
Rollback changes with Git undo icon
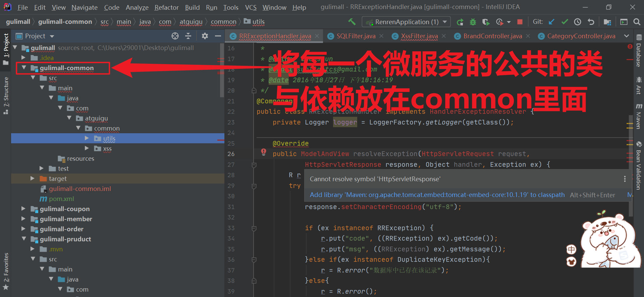591,22
